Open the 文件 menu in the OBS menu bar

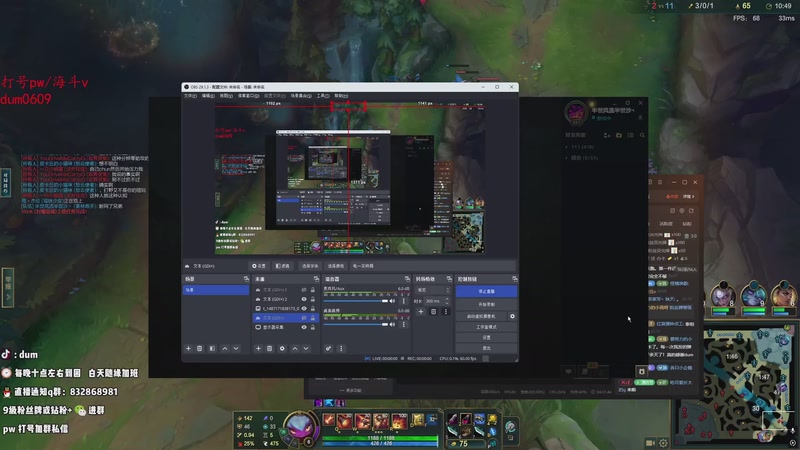click(x=190, y=96)
